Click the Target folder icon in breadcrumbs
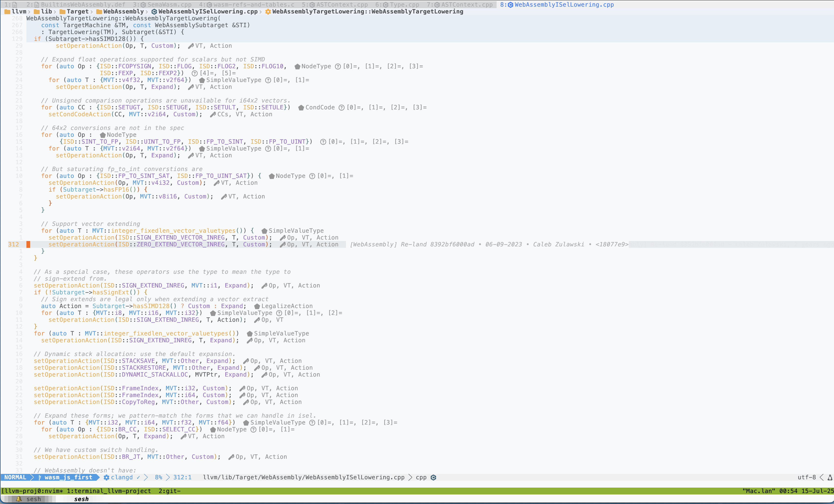 [x=62, y=11]
